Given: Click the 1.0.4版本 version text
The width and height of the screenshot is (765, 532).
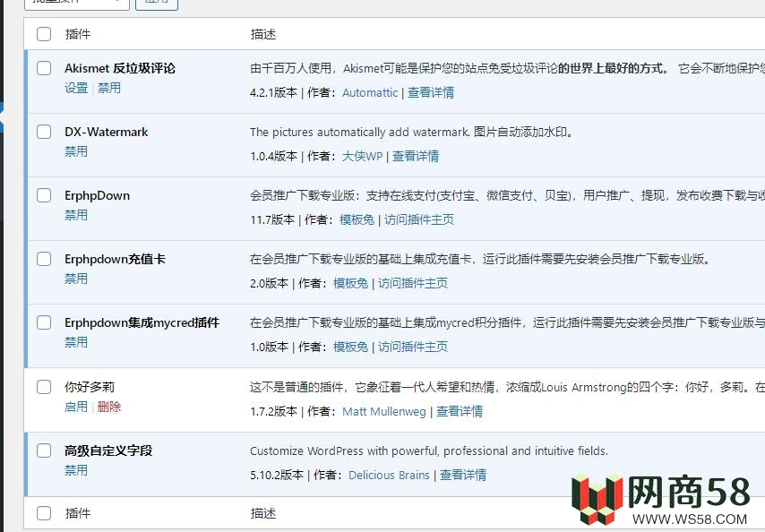Looking at the screenshot, I should (274, 156).
